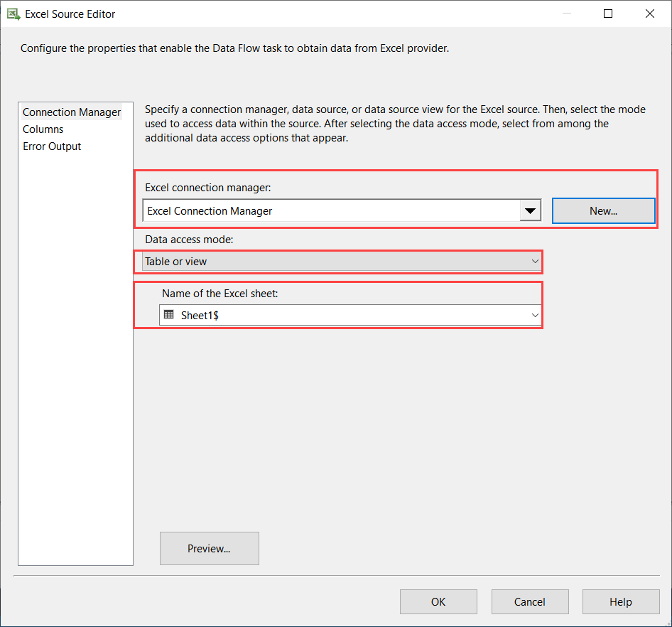Expand the Data access mode chevron
The height and width of the screenshot is (627, 672).
[535, 262]
